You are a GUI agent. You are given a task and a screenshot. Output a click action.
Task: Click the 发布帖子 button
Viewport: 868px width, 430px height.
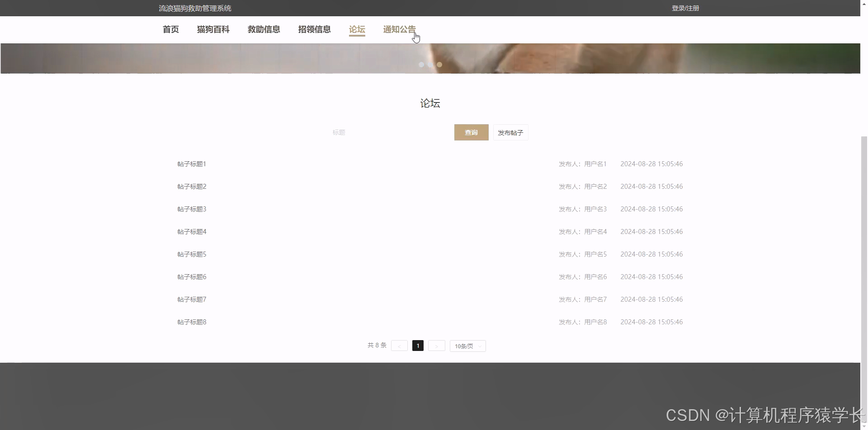point(510,132)
